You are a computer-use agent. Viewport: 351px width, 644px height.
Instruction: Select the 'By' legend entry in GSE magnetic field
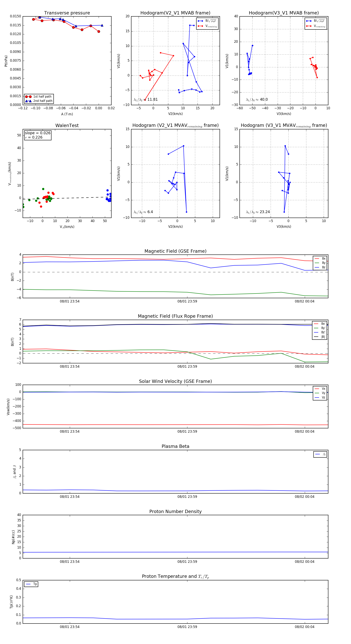coord(320,263)
